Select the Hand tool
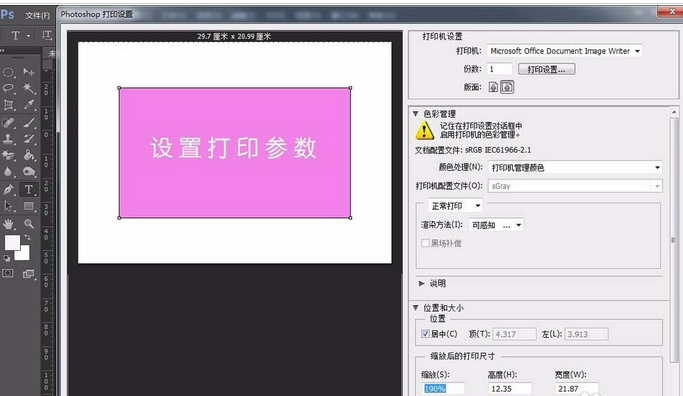The height and width of the screenshot is (396, 683). (x=8, y=224)
